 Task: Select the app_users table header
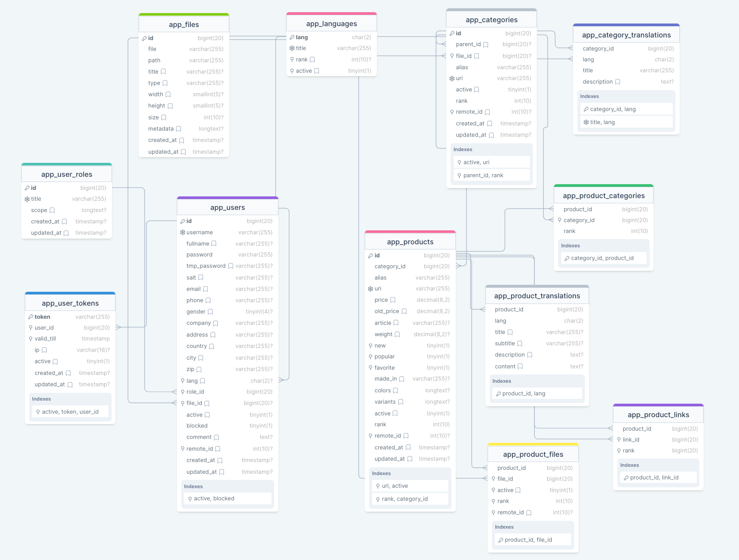227,207
